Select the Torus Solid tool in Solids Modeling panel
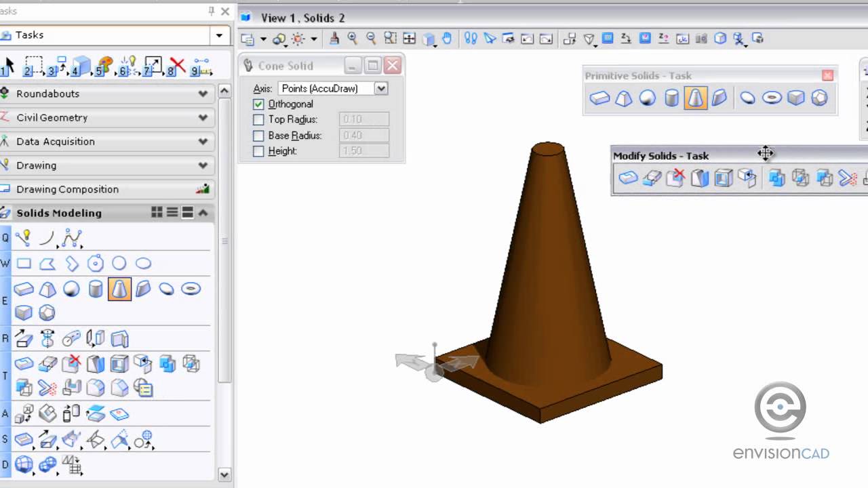 [191, 289]
